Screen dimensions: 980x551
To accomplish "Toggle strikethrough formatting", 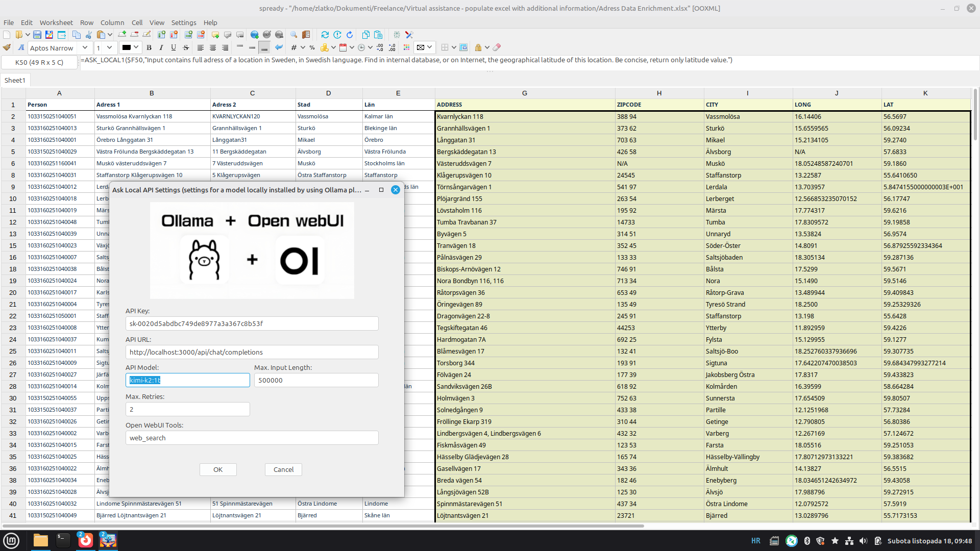I will click(186, 47).
